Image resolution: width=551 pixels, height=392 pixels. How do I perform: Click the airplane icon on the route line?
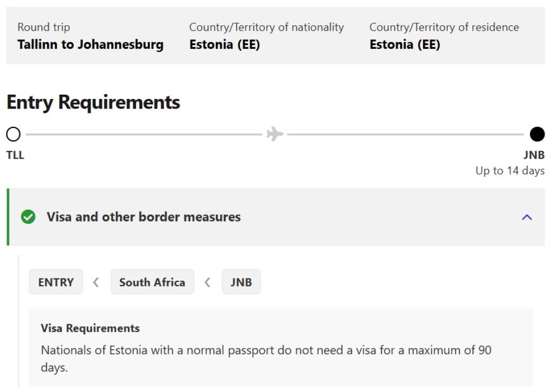(274, 134)
